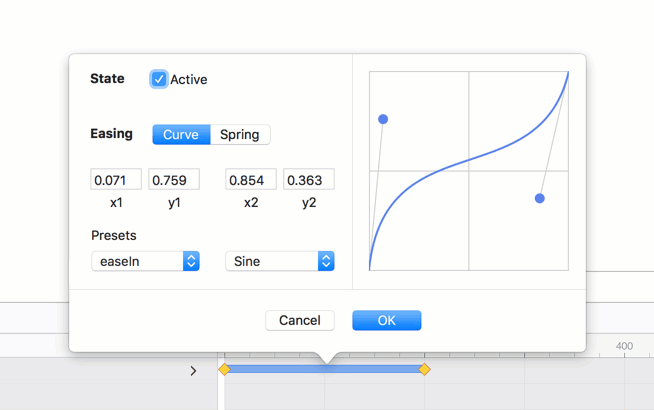654x410 pixels.
Task: Click the left yellow keyframe diamond
Action: click(x=224, y=370)
